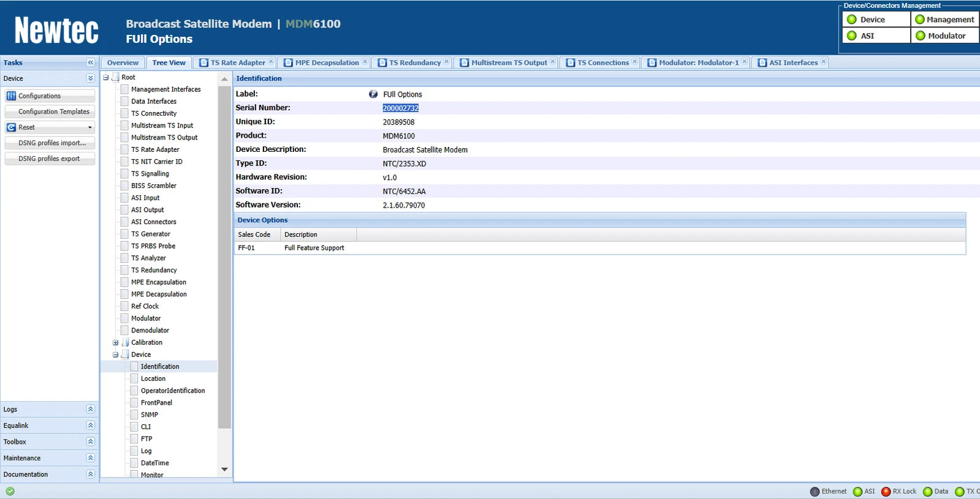This screenshot has height=499, width=980.
Task: Open the Reset dropdown arrow
Action: [90, 127]
